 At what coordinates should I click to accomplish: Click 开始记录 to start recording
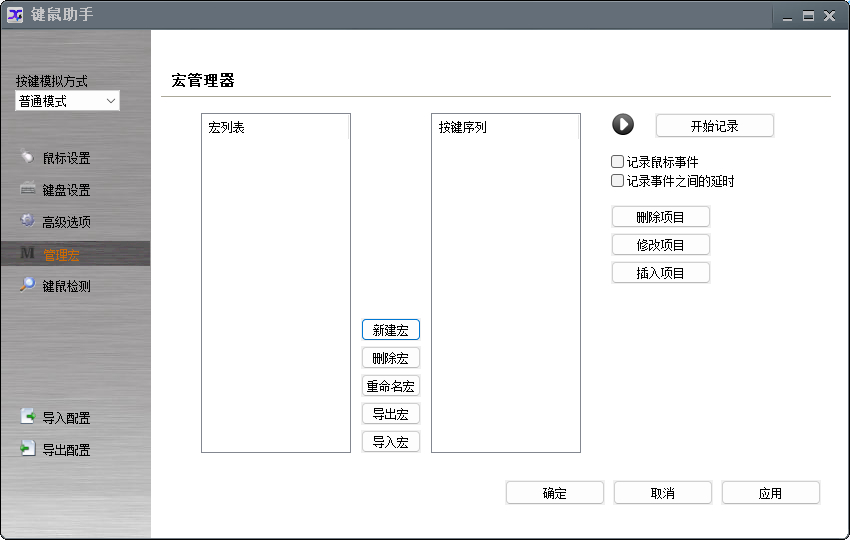[x=714, y=126]
